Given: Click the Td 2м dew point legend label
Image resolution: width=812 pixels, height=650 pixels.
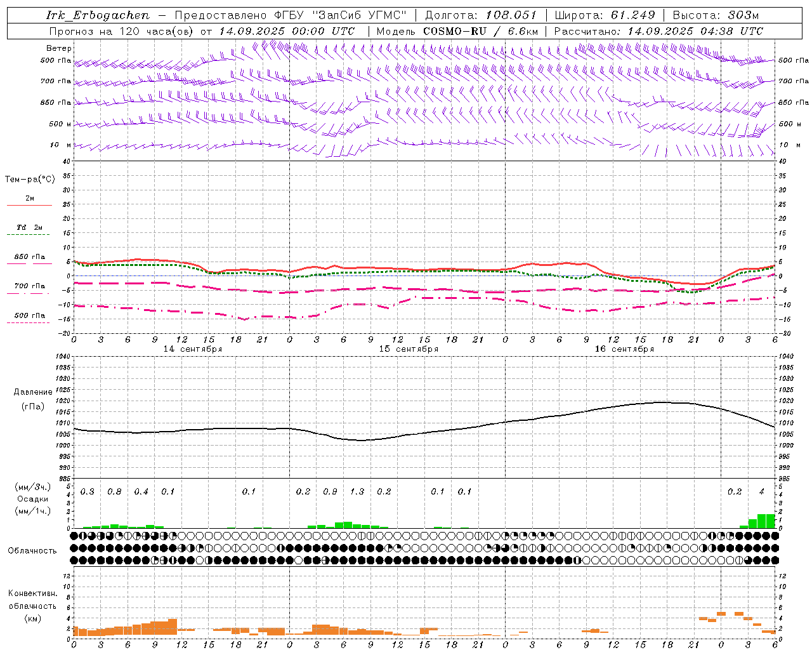Looking at the screenshot, I should (30, 227).
